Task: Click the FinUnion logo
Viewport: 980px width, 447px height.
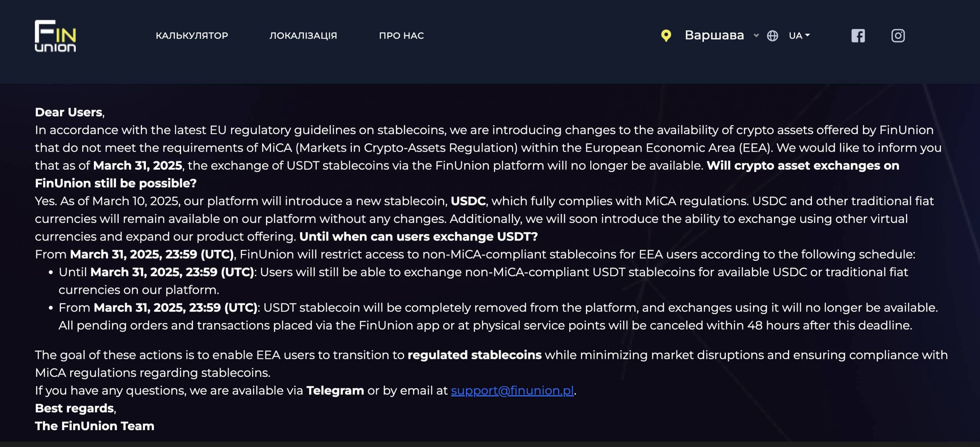Action: [56, 36]
